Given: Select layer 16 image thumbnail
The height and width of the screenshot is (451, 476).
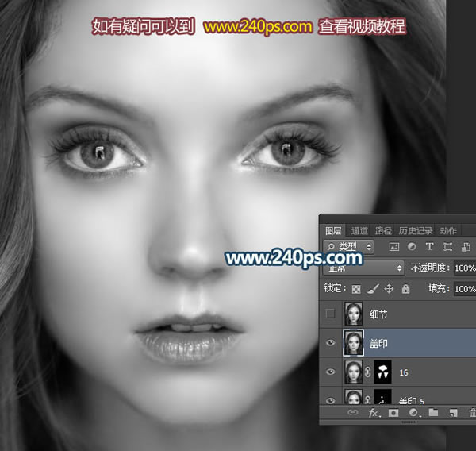Looking at the screenshot, I should tap(353, 372).
